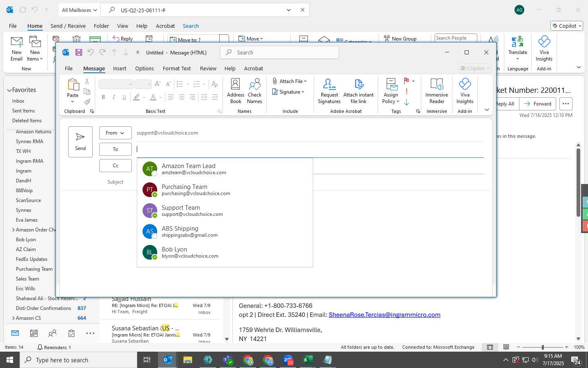Click Decrease Font Size icon
The width and height of the screenshot is (588, 368).
tap(168, 84)
